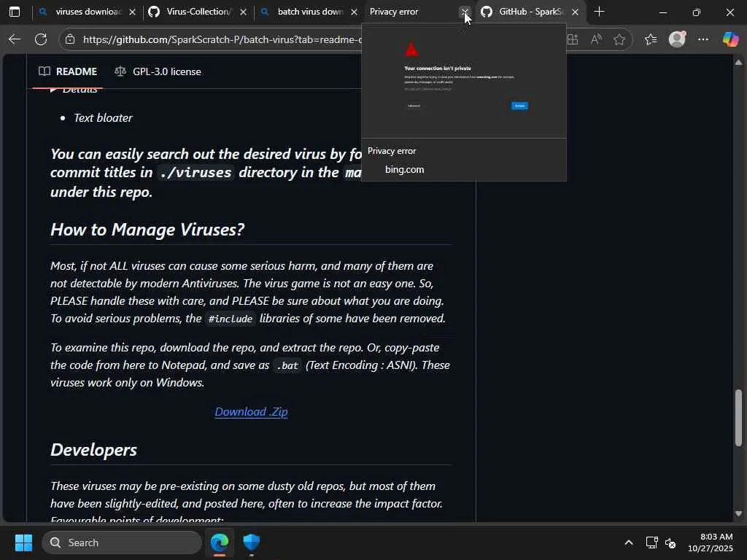Close the 'batch virus down' tab

click(x=354, y=12)
